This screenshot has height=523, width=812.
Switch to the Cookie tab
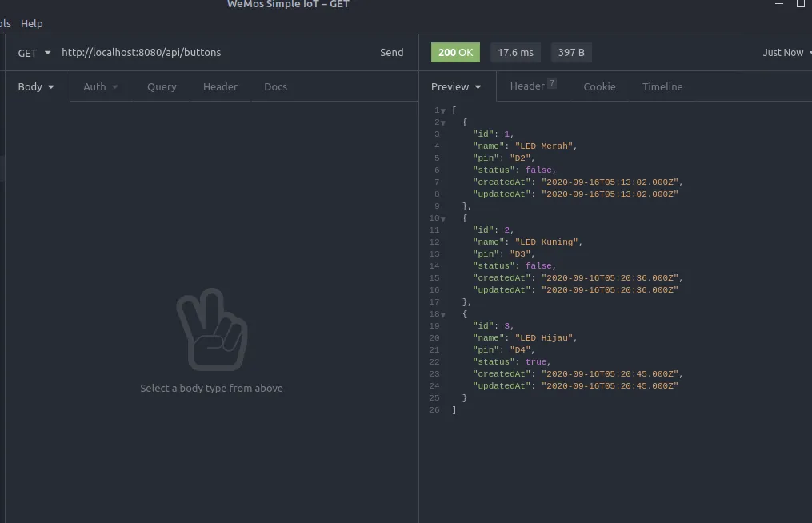tap(599, 86)
